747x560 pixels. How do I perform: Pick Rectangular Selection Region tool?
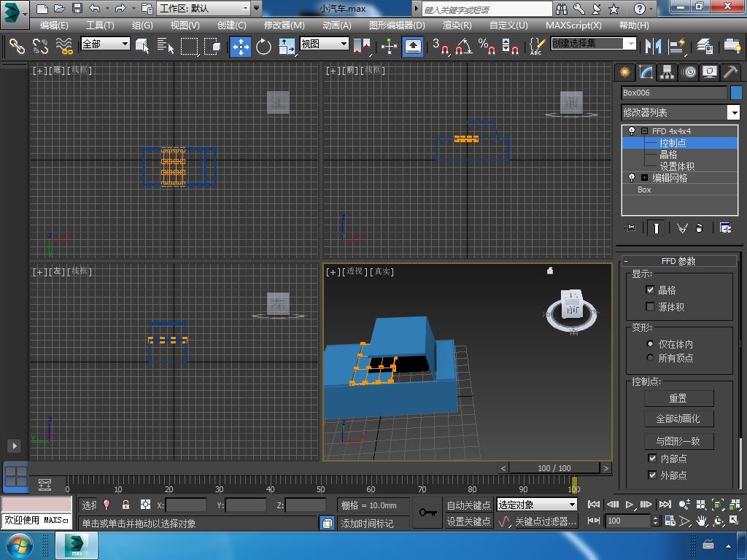coord(189,46)
